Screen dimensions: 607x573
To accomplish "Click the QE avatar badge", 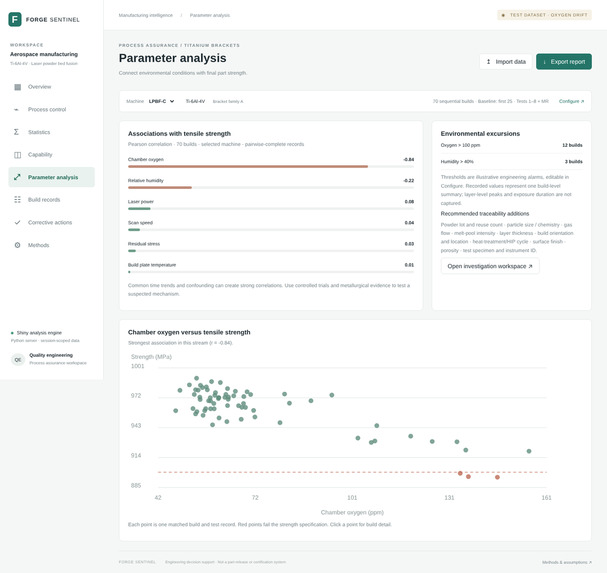I will point(18,360).
